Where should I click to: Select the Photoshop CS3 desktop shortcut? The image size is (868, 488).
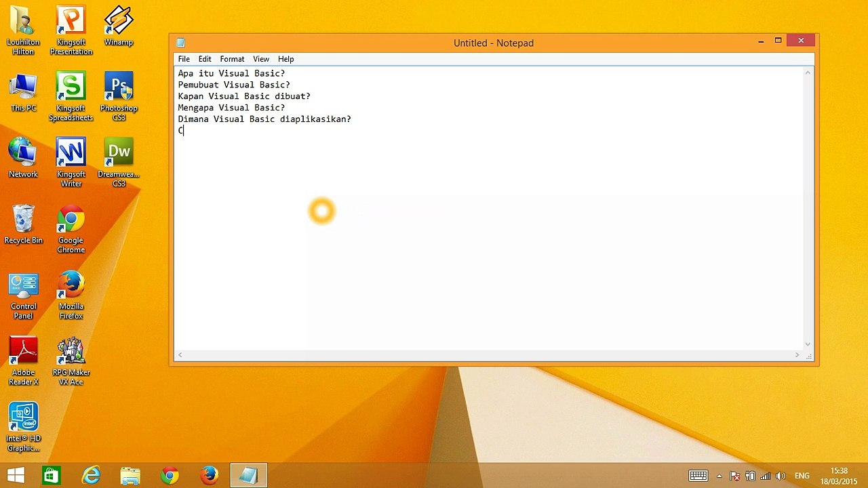pyautogui.click(x=119, y=98)
